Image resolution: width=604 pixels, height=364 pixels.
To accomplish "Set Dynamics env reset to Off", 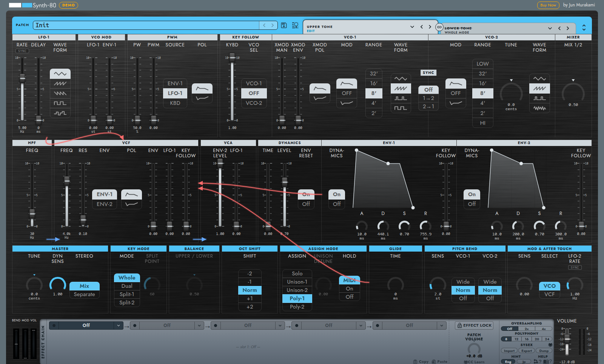I will point(306,204).
